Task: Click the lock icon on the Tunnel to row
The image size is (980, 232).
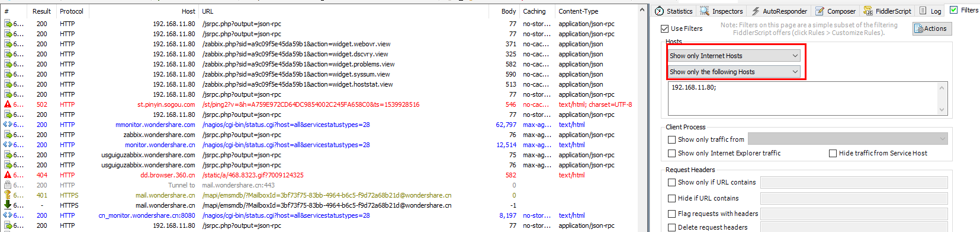Action: (8, 185)
